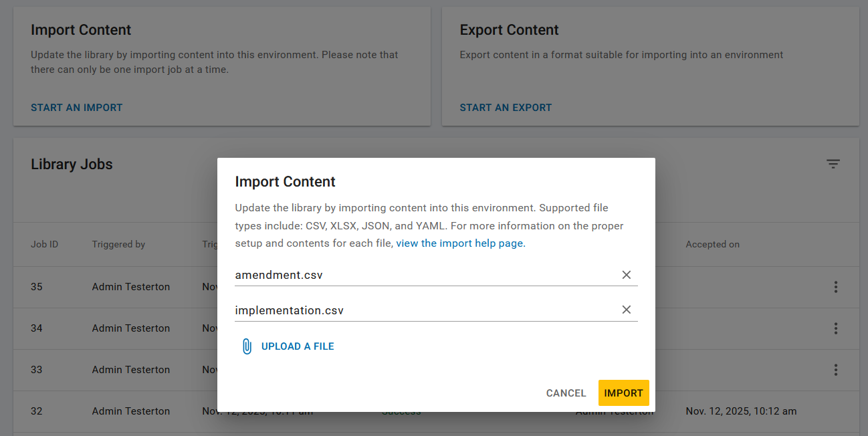868x436 pixels.
Task: Remove amendment.csv using its X icon
Action: point(627,274)
